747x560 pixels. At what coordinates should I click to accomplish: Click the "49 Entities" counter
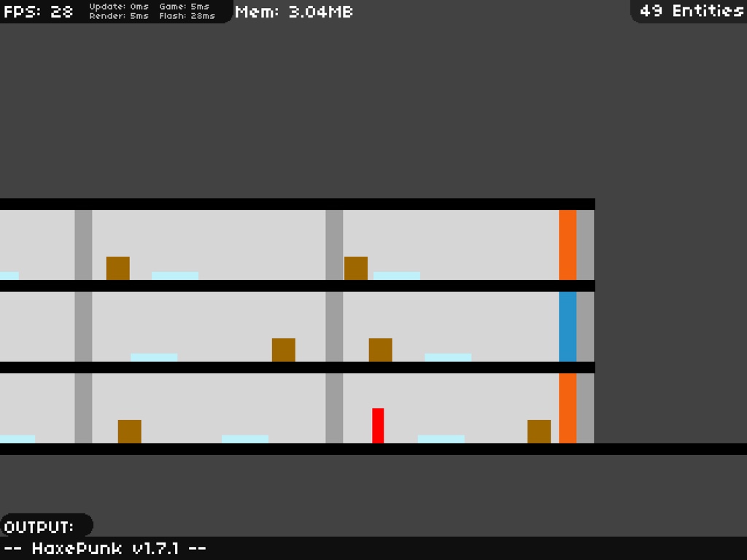(692, 10)
